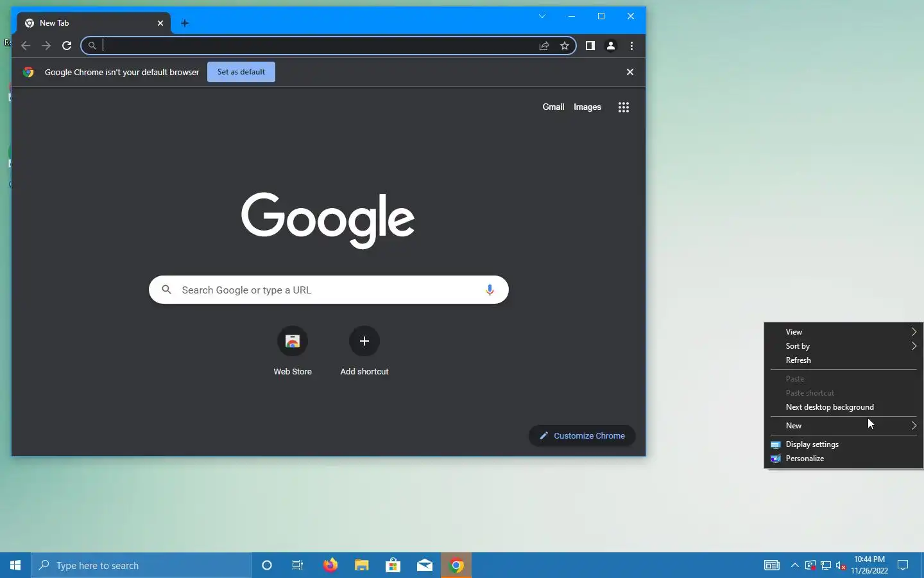
Task: Open a new tab with plus button
Action: click(185, 23)
